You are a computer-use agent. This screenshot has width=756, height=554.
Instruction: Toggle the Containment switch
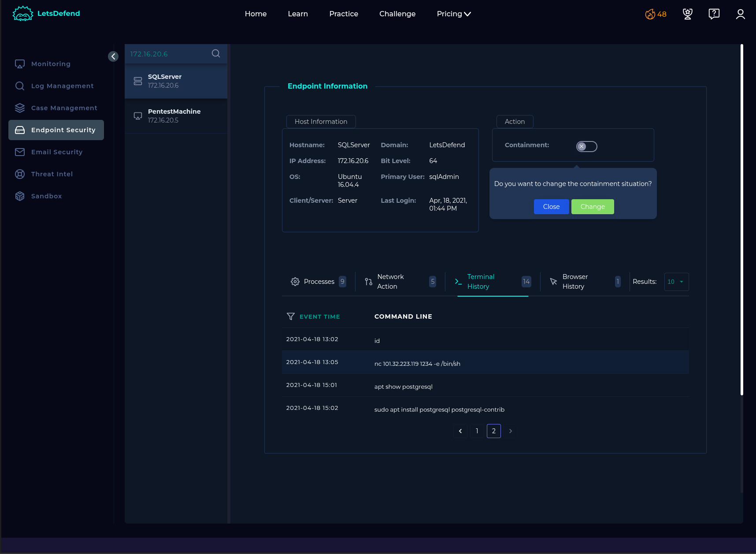click(x=587, y=146)
